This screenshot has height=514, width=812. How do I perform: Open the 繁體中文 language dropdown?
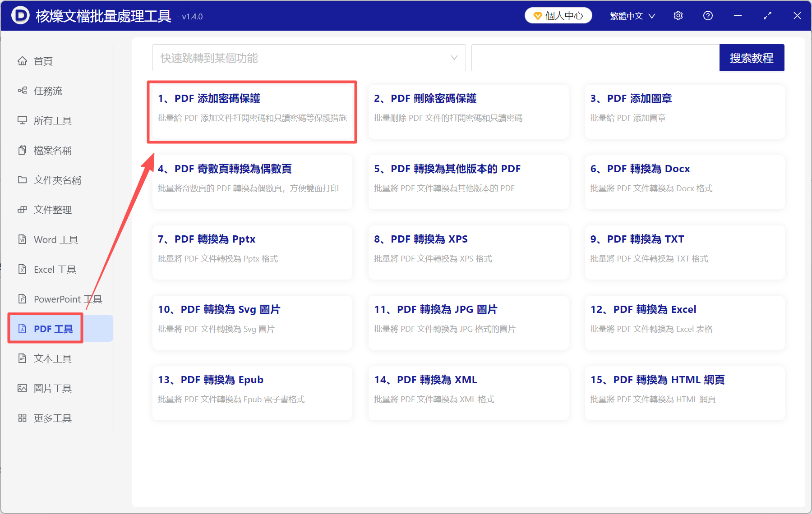[632, 15]
